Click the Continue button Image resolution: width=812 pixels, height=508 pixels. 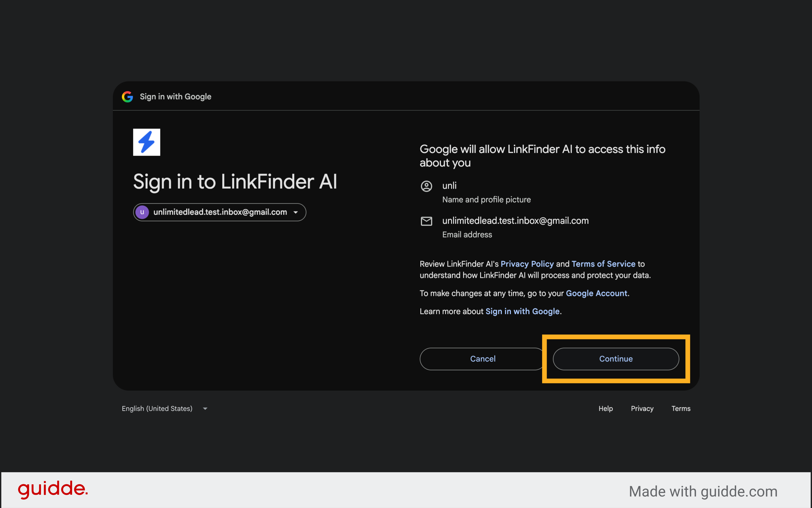pyautogui.click(x=616, y=359)
